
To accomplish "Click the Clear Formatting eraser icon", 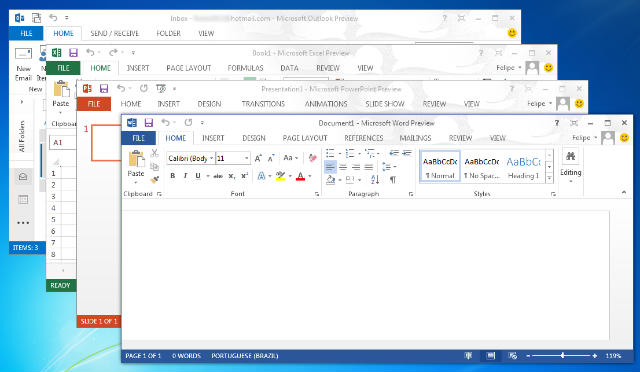I will [313, 158].
